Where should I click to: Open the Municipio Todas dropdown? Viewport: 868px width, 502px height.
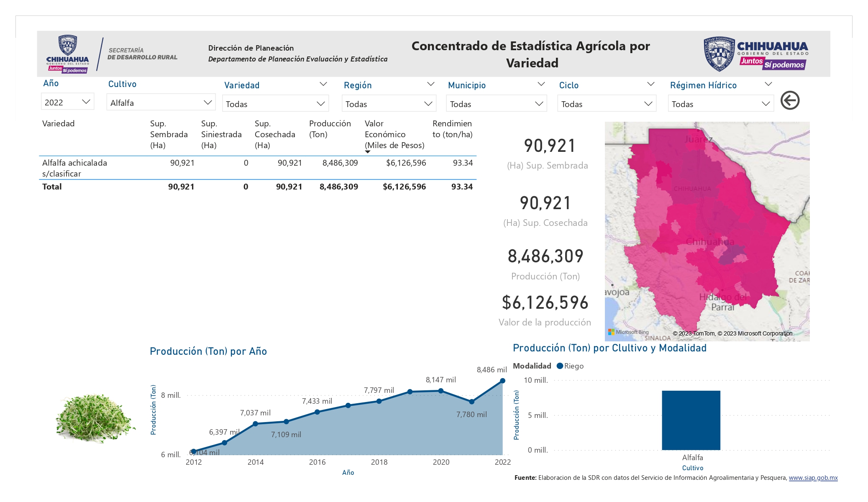click(497, 104)
